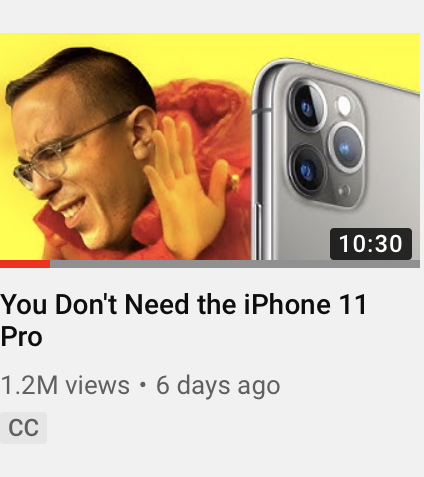Image resolution: width=424 pixels, height=477 pixels.
Task: Open the video title starting with 'You Don't Need'
Action: (184, 320)
